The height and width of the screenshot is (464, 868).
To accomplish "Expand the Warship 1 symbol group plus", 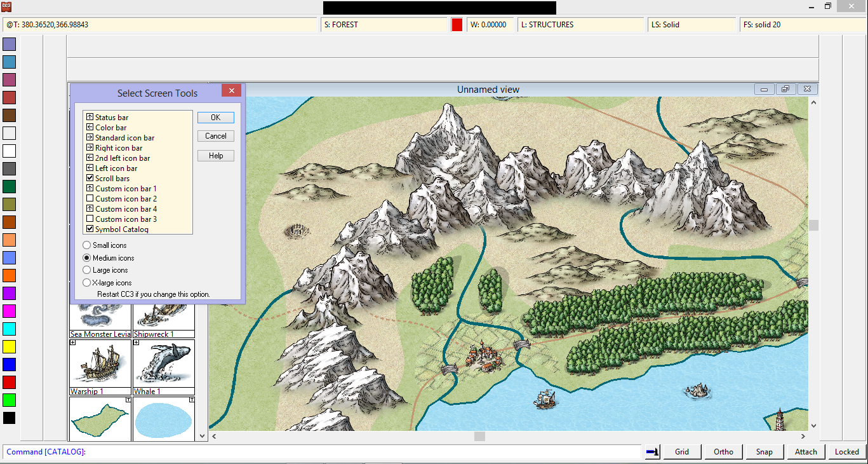I will point(73,343).
